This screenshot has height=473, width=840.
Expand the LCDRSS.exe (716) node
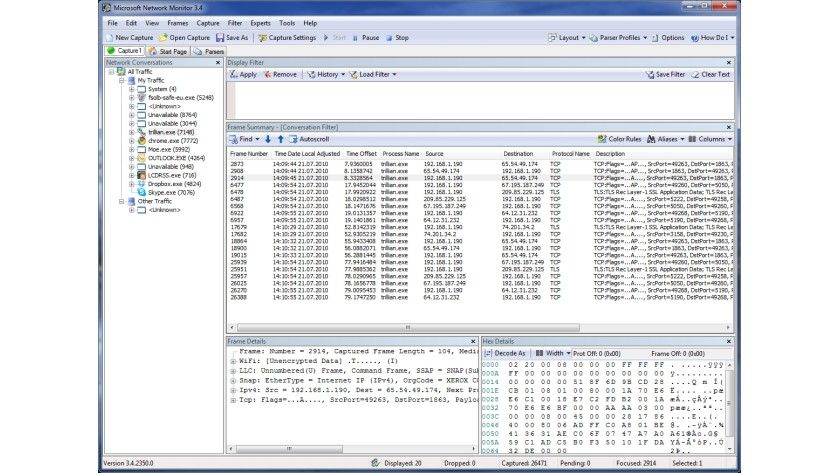pyautogui.click(x=132, y=175)
